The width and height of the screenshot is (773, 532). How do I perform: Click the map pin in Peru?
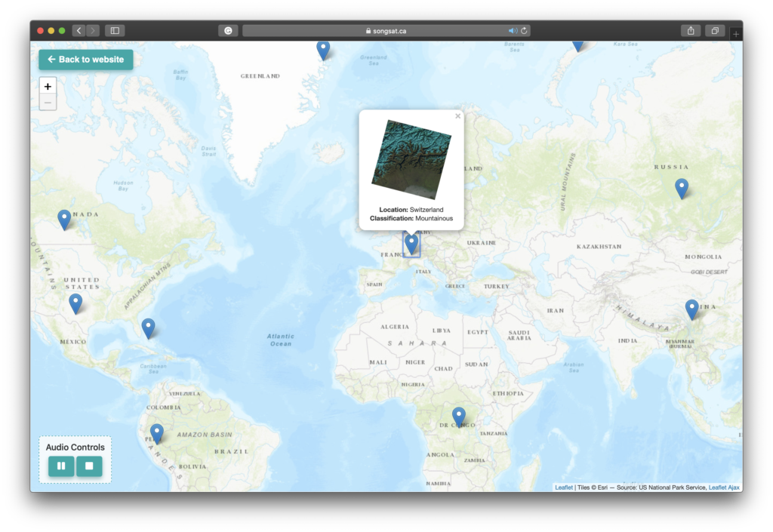point(157,432)
